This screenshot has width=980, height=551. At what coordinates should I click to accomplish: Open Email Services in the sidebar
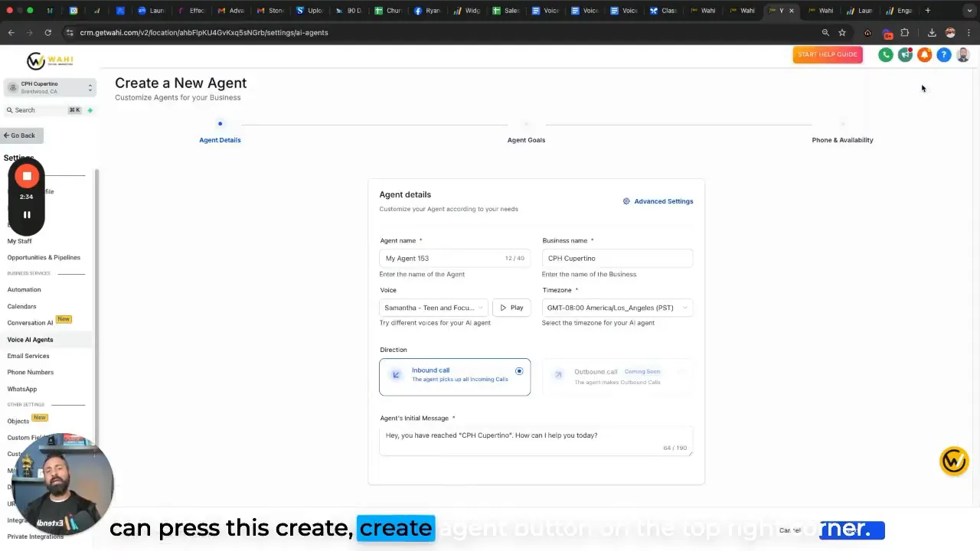tap(28, 356)
